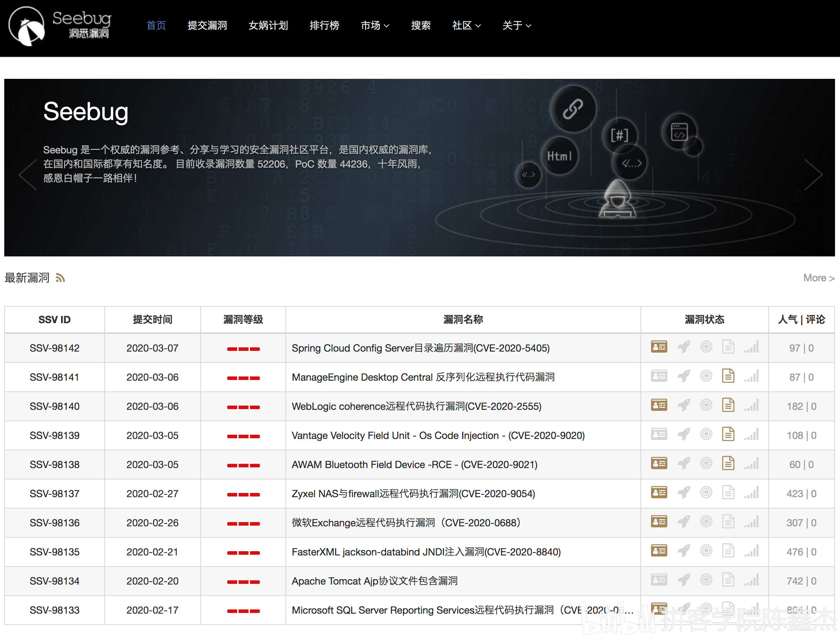Click the target circle icon in SSV-98140 row
840x635 pixels.
point(706,405)
